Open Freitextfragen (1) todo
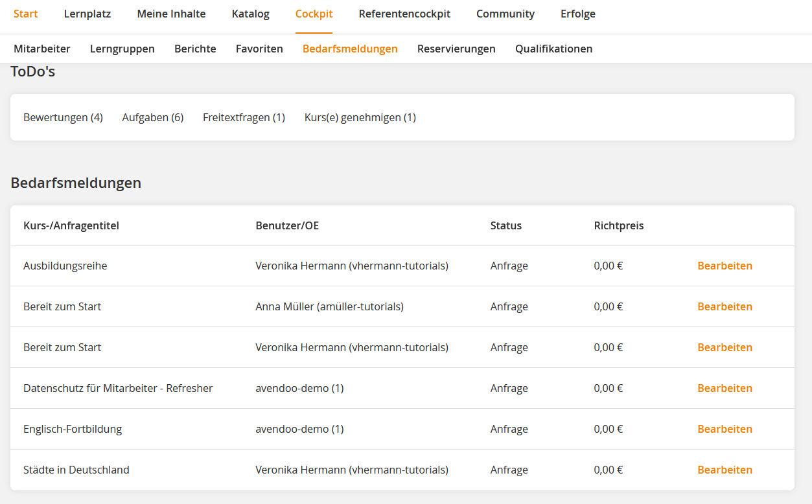 tap(244, 117)
